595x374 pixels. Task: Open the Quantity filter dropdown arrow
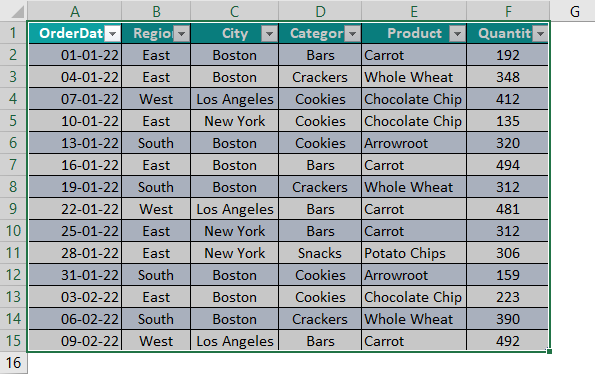pos(540,34)
